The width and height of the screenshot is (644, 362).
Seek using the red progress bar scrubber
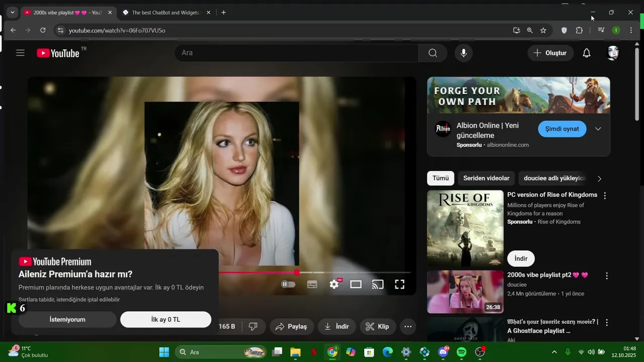click(297, 273)
